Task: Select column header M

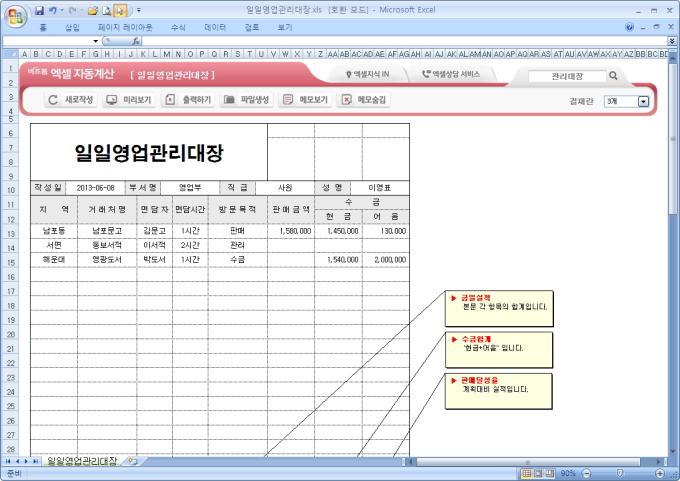Action: (x=167, y=54)
